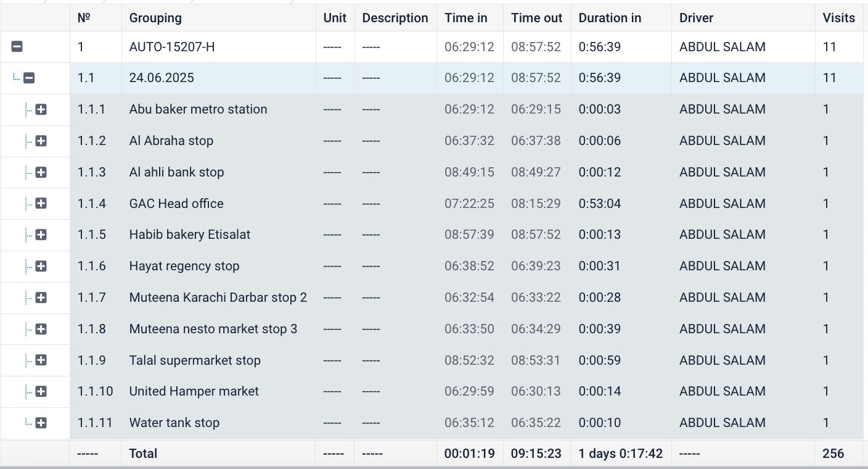The width and height of the screenshot is (868, 469).
Task: Expand the Hayat regency stop row
Action: pos(41,266)
